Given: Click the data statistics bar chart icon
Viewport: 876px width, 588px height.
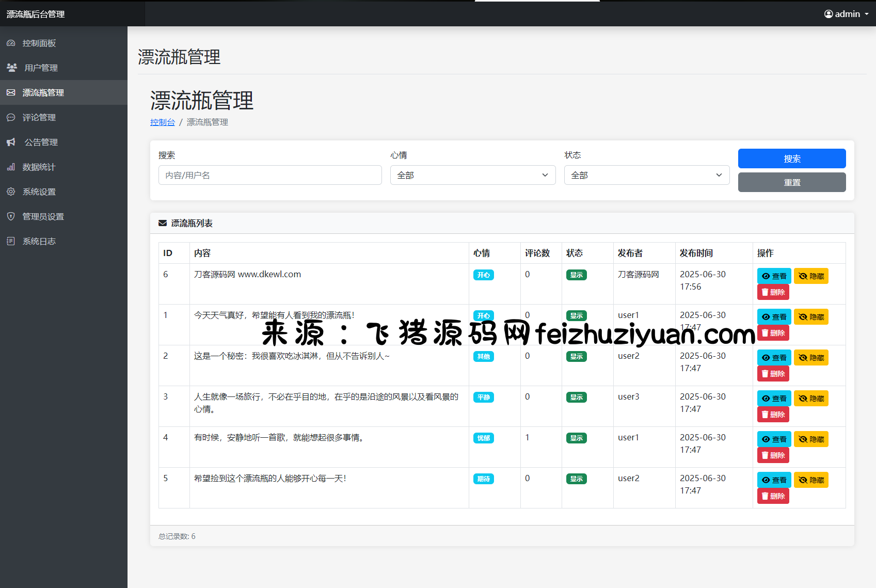Looking at the screenshot, I should click(x=11, y=167).
